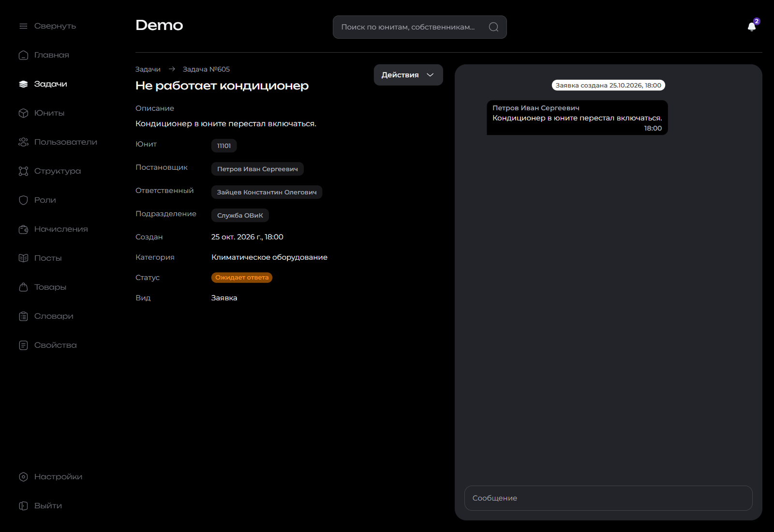This screenshot has width=774, height=532.
Task: Open the Служба ОВиК department chip
Action: pyautogui.click(x=240, y=215)
